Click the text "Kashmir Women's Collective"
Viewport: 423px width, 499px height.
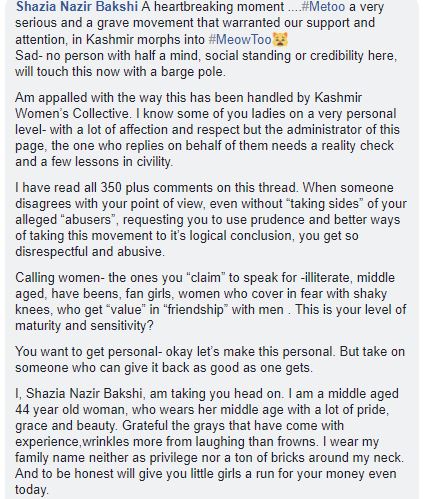tap(188, 105)
